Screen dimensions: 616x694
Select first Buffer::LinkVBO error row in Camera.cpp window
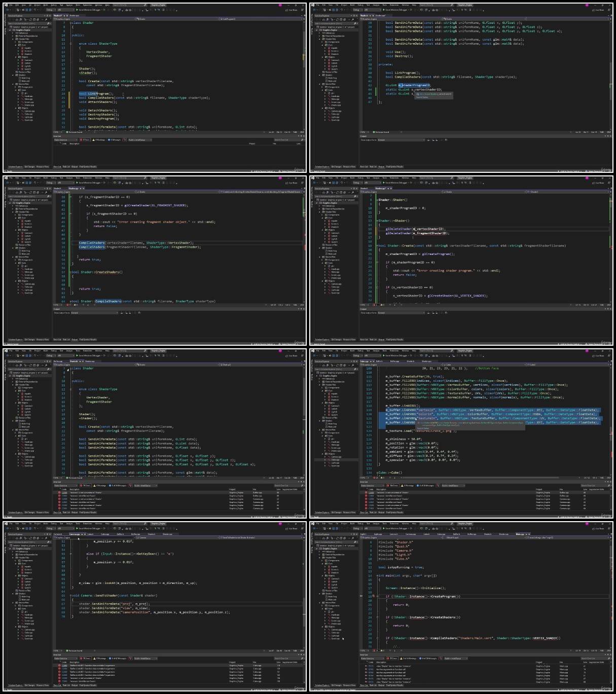click(177, 665)
